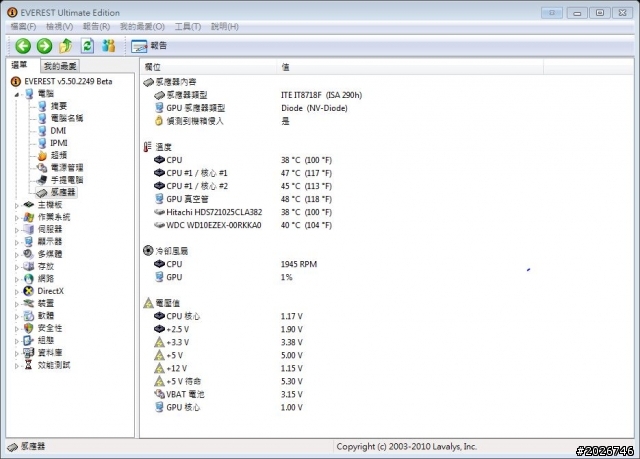Select the 作業系統 Windows-flag item
The image size is (640, 459).
click(x=47, y=217)
